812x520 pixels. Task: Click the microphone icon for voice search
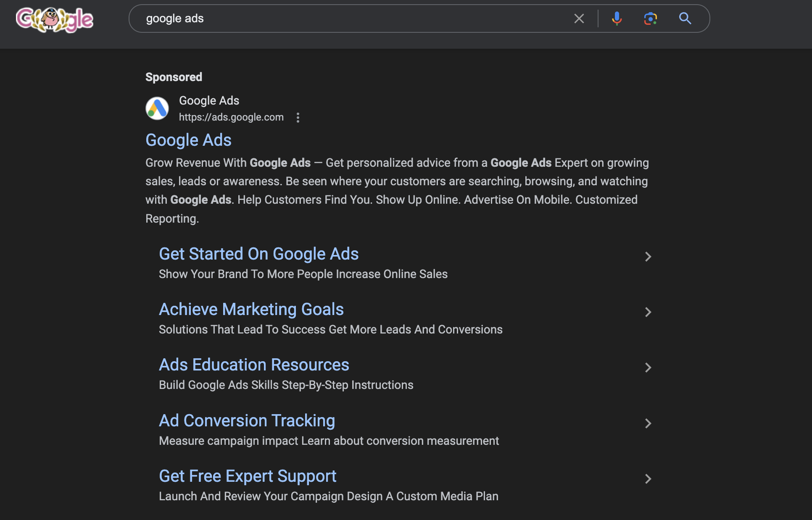point(617,18)
